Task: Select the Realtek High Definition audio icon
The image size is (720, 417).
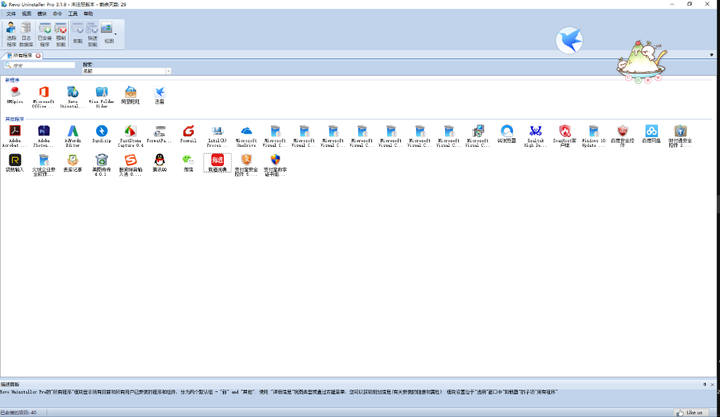Action: 535,136
